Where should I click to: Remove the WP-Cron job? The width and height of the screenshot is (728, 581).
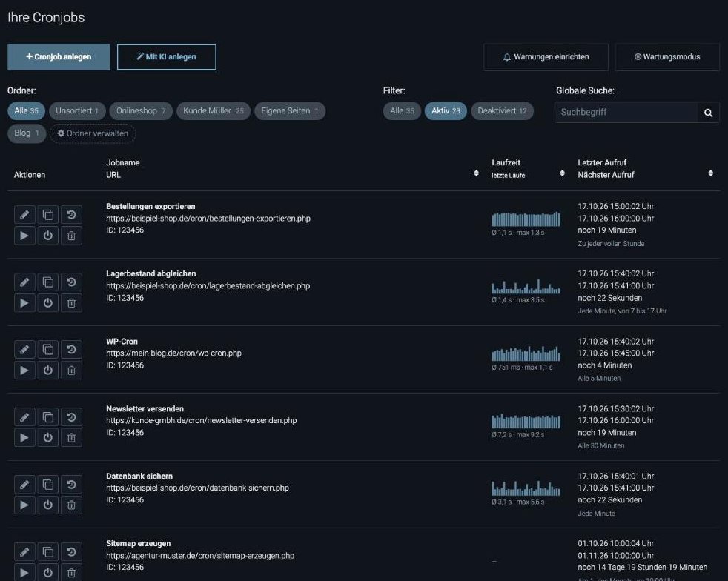[x=71, y=371]
